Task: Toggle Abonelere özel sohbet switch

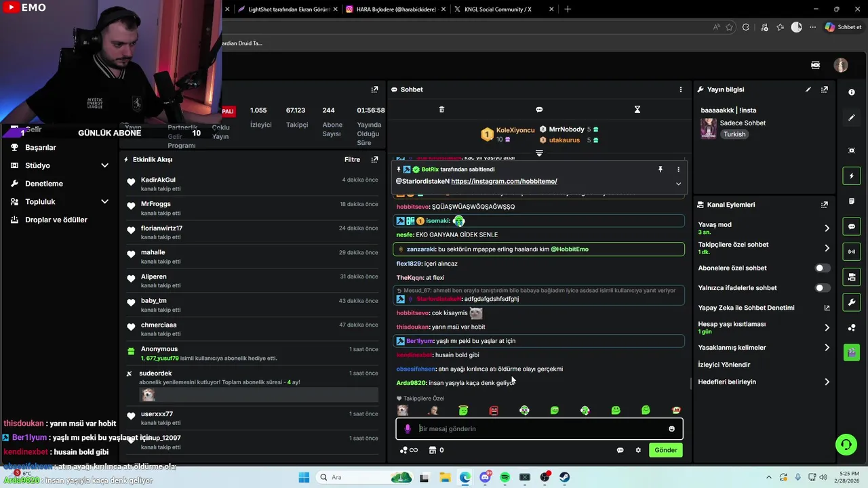Action: pos(822,268)
